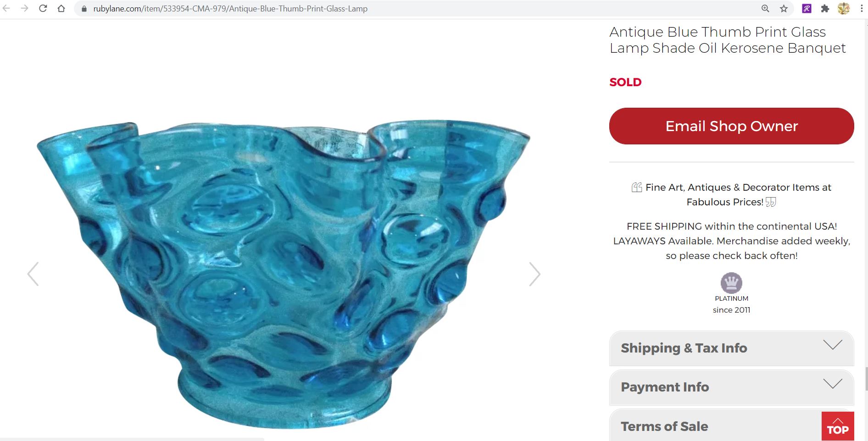Expand the Payment Info section
Screen dimensions: 868x441
(x=731, y=387)
